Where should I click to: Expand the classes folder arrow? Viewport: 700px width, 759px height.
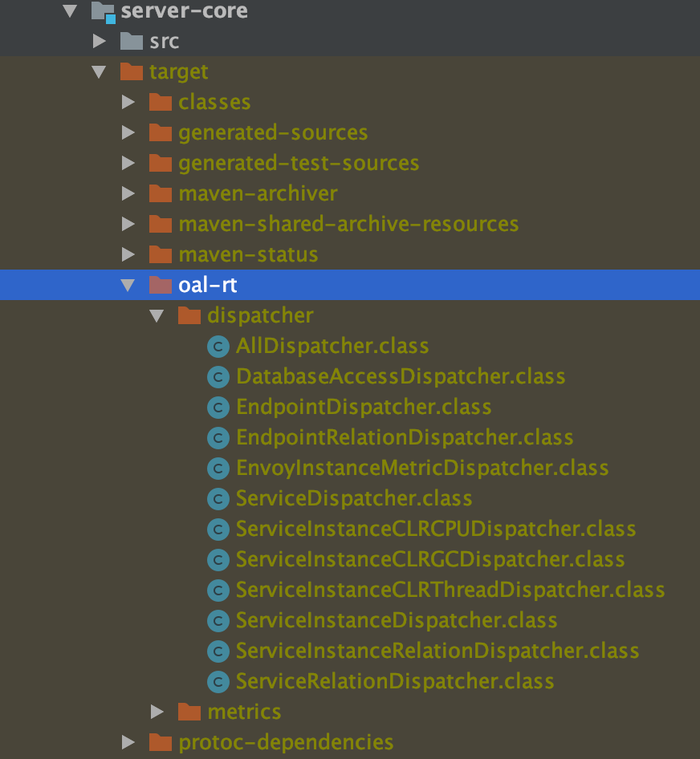[128, 102]
